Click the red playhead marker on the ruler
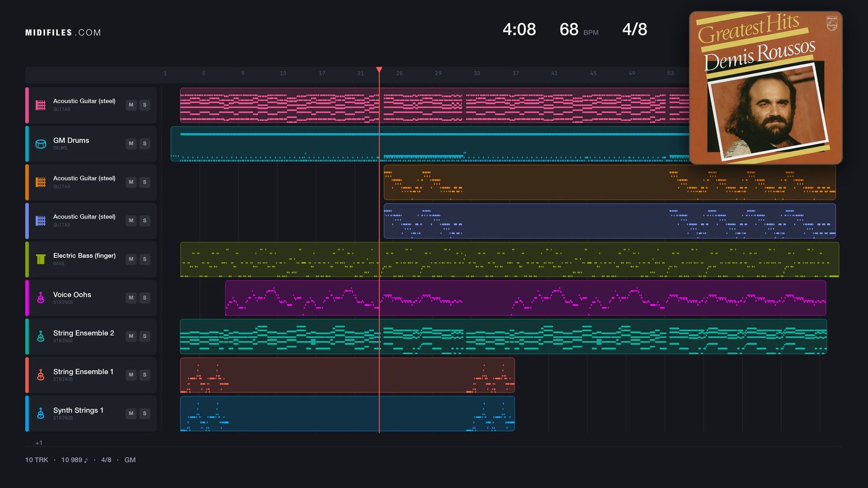 (x=379, y=70)
